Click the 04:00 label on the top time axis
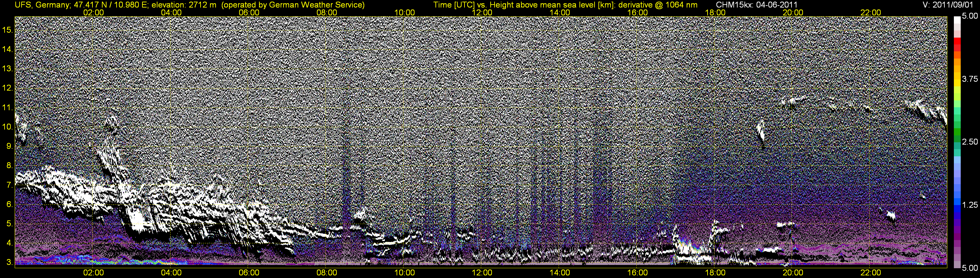The height and width of the screenshot is (278, 980). tap(171, 12)
